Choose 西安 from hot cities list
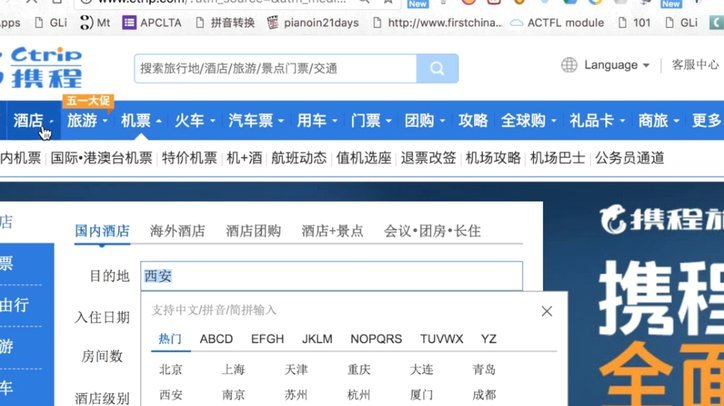 point(171,395)
